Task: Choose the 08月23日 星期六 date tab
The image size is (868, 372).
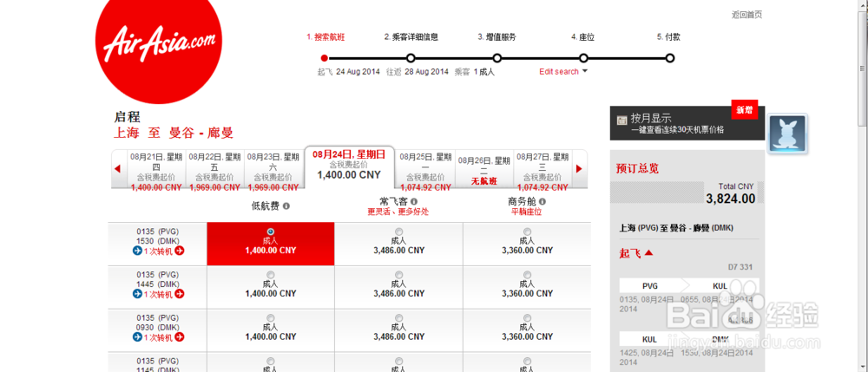Action: tap(273, 172)
